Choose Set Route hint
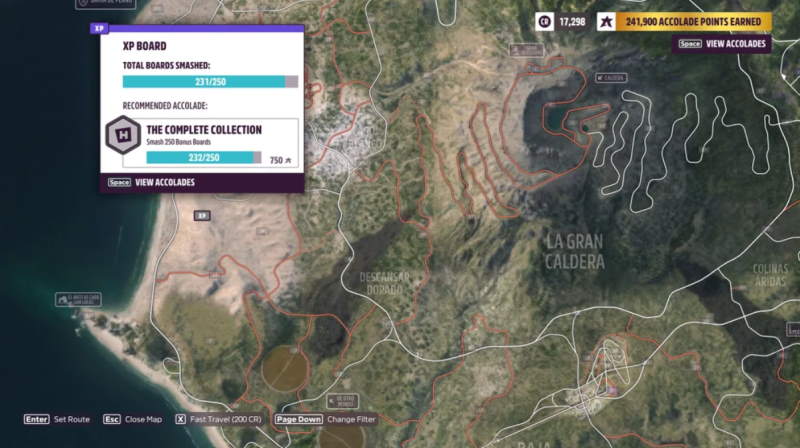Viewport: 800px width, 448px height. coord(57,419)
